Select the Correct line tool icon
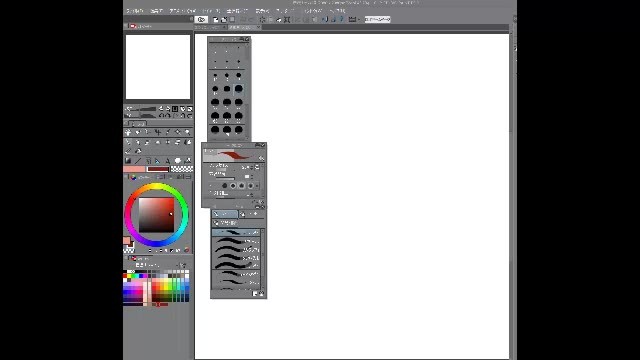 tap(187, 161)
